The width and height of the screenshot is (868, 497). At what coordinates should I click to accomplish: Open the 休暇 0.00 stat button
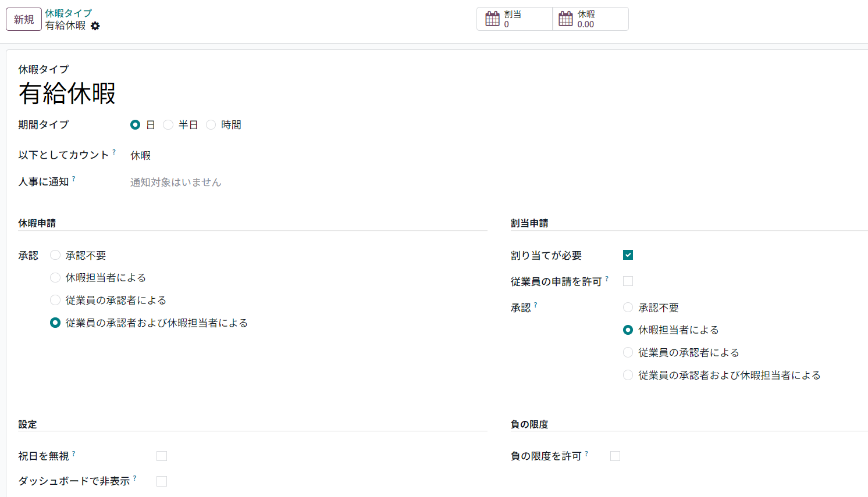(x=590, y=19)
